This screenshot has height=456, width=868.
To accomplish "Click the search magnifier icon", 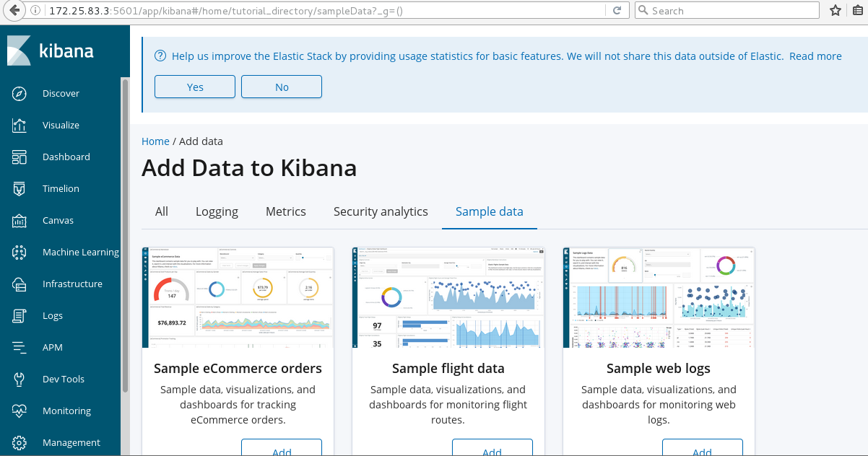I will (x=643, y=11).
